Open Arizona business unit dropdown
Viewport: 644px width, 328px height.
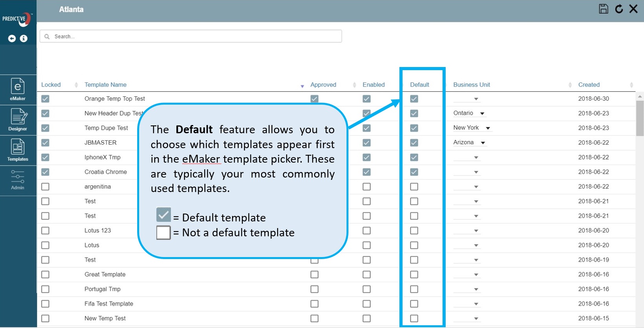(x=470, y=143)
